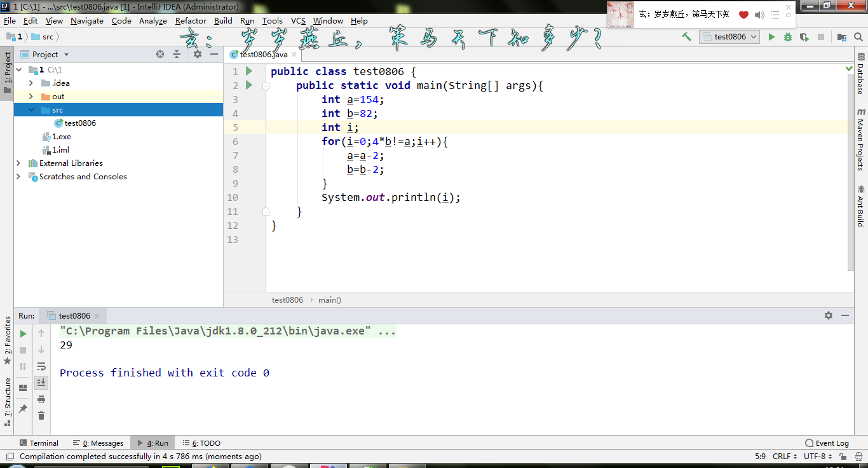This screenshot has height=468, width=868.
Task: Open Project panel gear settings
Action: [198, 54]
